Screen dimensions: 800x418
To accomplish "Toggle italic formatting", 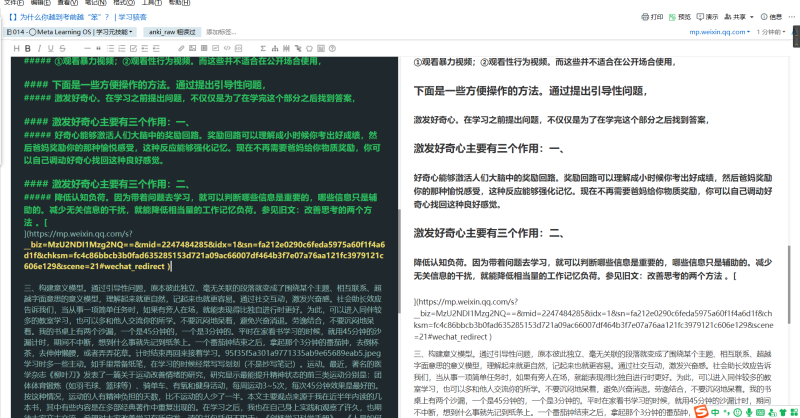I will point(39,48).
